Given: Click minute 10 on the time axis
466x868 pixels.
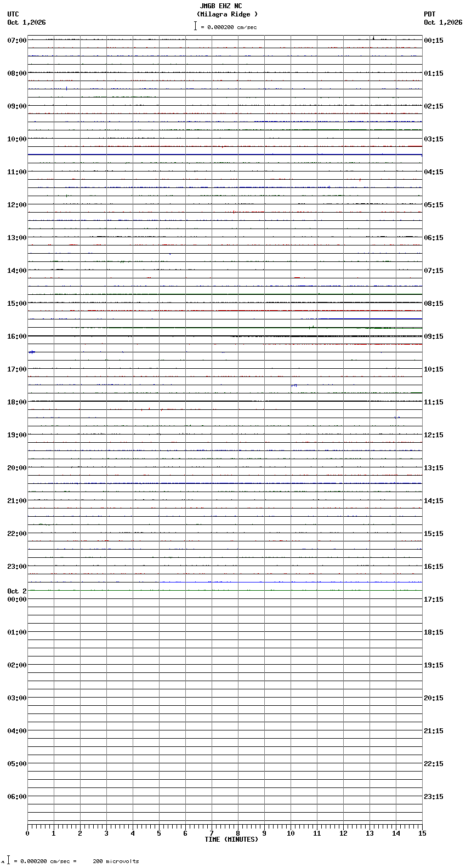Looking at the screenshot, I should [x=291, y=833].
